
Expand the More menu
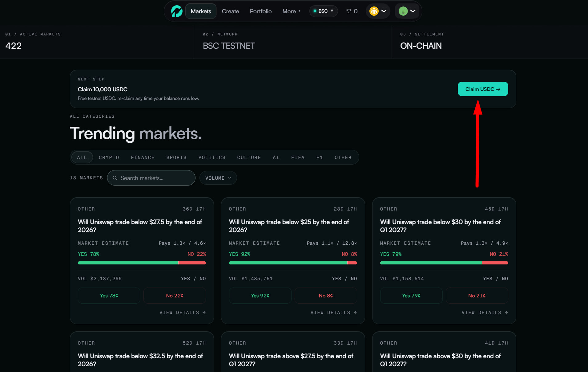coord(291,11)
